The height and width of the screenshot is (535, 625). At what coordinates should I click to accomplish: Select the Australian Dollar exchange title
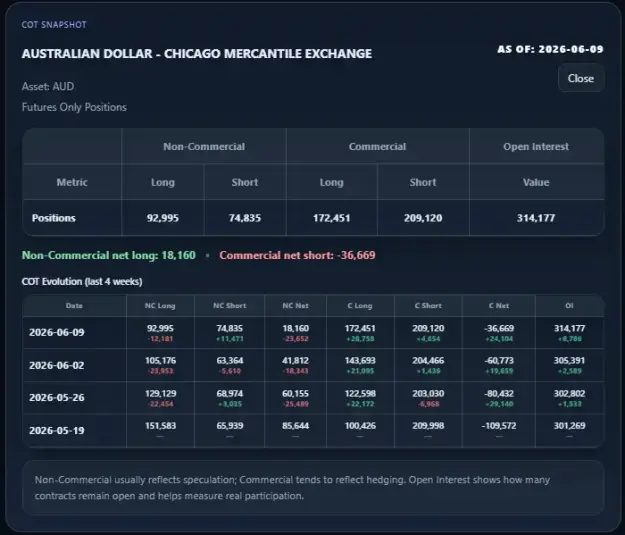click(197, 53)
